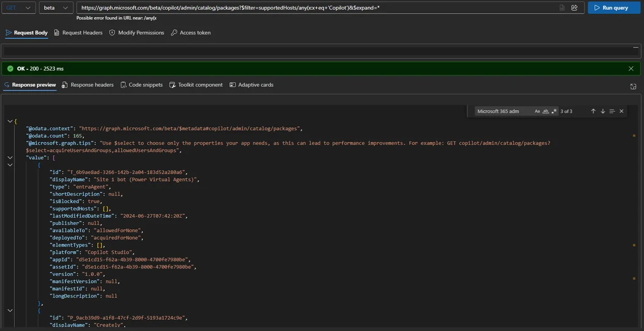Click the "@odata.count": 165 line
The image size is (644, 331).
pyautogui.click(x=55, y=136)
